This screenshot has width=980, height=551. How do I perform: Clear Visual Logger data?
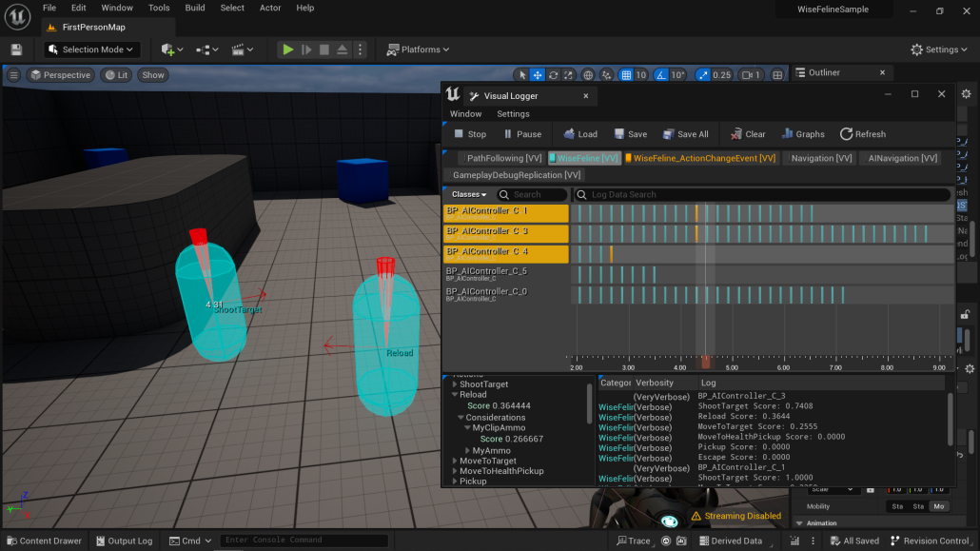click(x=748, y=134)
